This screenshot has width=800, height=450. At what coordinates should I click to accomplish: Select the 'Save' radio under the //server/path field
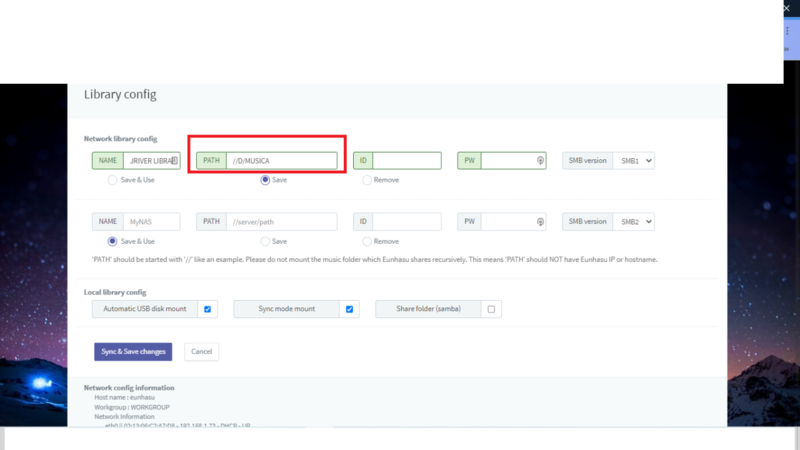coord(265,241)
